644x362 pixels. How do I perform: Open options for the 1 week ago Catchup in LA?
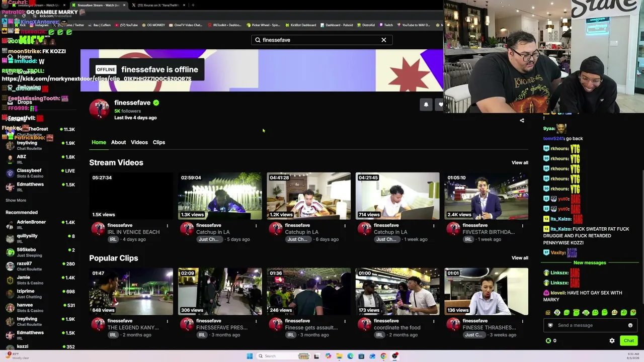[x=434, y=226]
